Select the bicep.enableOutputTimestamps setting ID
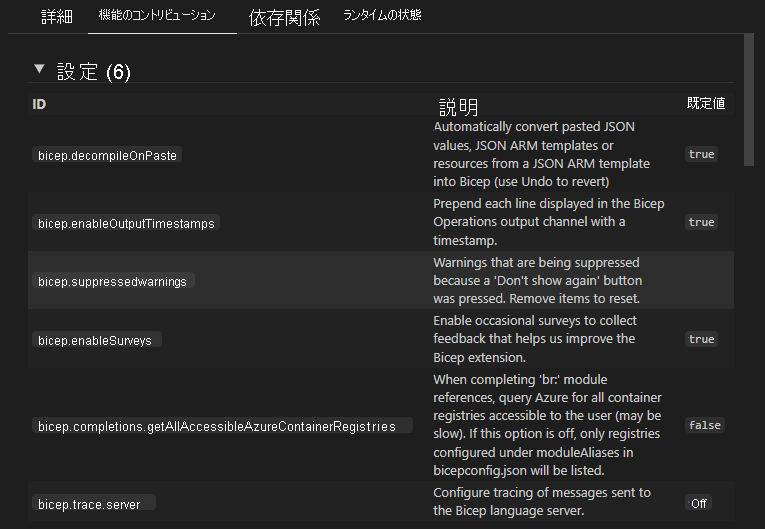765x529 pixels. click(x=126, y=223)
